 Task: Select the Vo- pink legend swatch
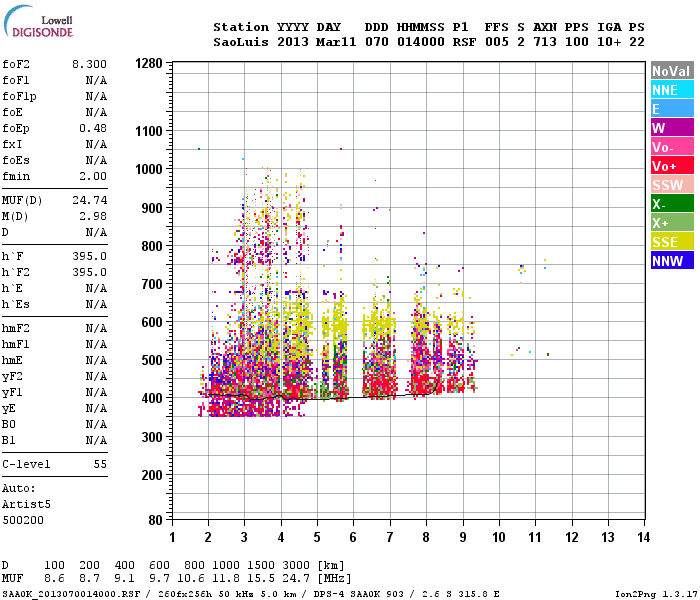672,147
